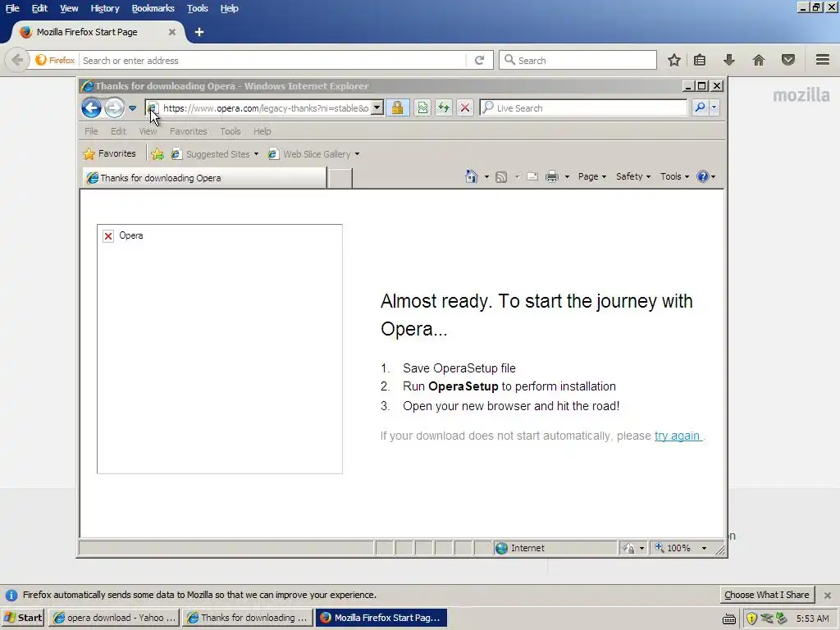
Task: Open Safety dropdown in command bar
Action: (632, 176)
